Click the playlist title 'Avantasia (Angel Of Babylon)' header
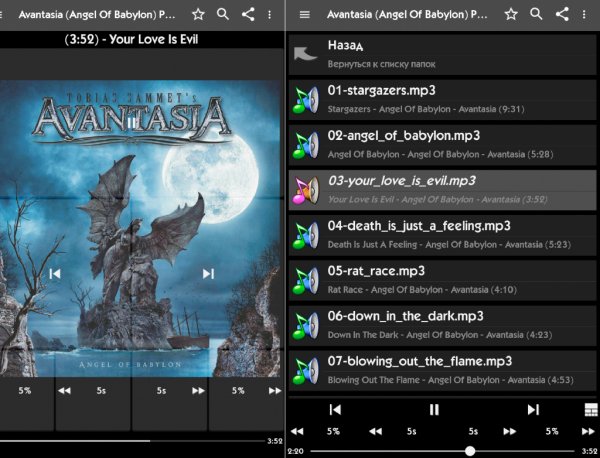Screen dimensions: 600x458 [407, 15]
